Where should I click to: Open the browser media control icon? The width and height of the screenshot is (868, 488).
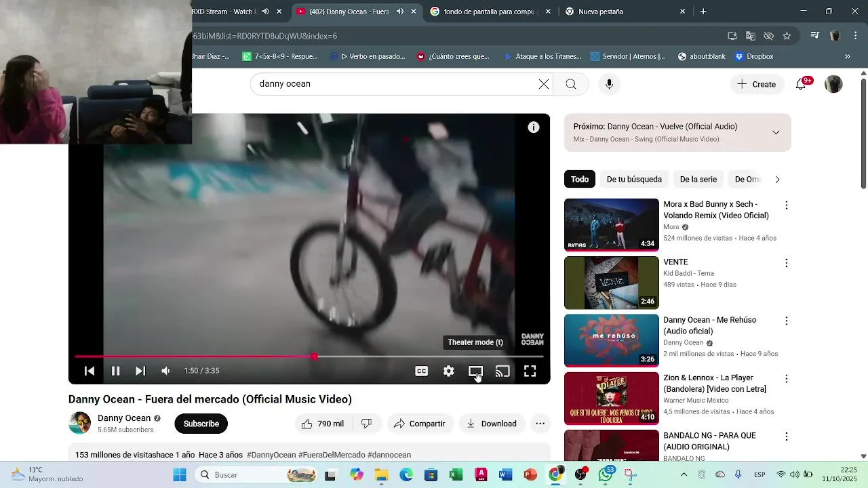click(815, 36)
